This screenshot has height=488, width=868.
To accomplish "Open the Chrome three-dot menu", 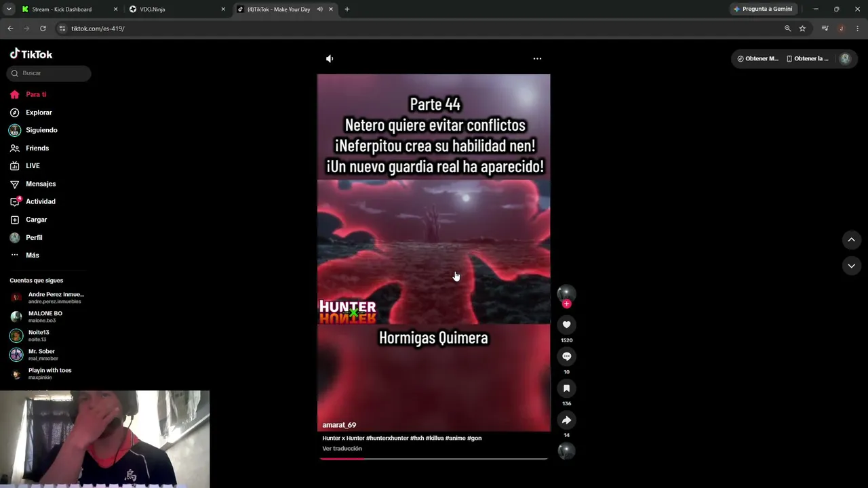I will (858, 28).
